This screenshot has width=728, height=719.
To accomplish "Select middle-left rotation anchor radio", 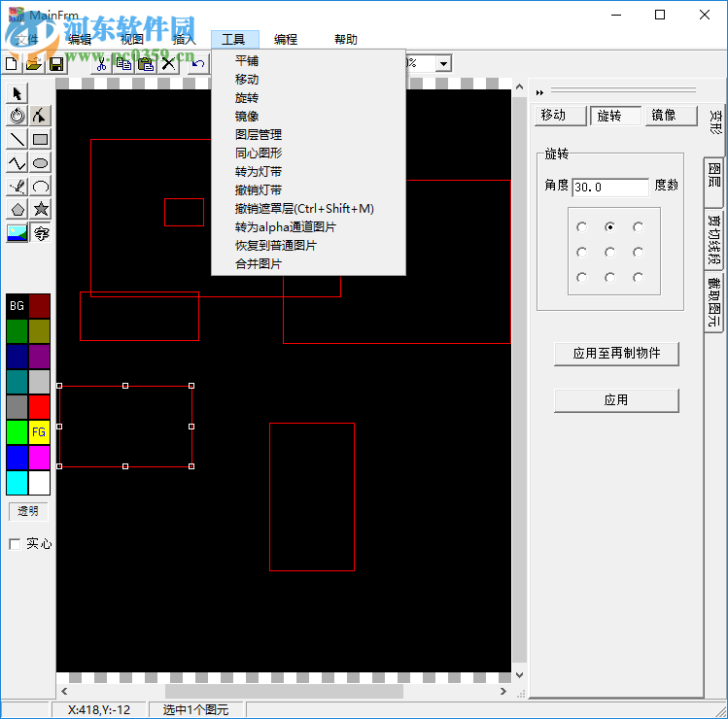I will (x=581, y=252).
